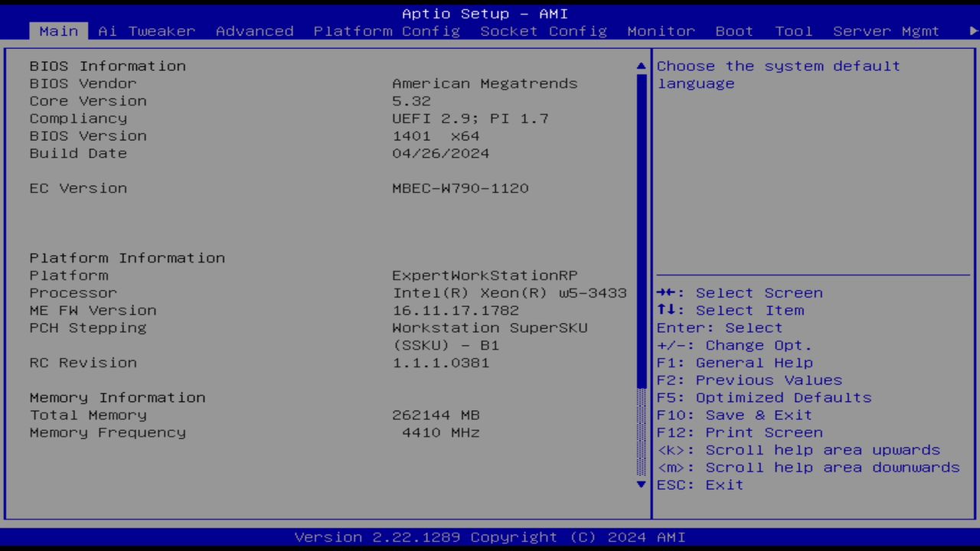The height and width of the screenshot is (551, 980).
Task: Click the vertical scrollbar thumb
Action: click(642, 230)
